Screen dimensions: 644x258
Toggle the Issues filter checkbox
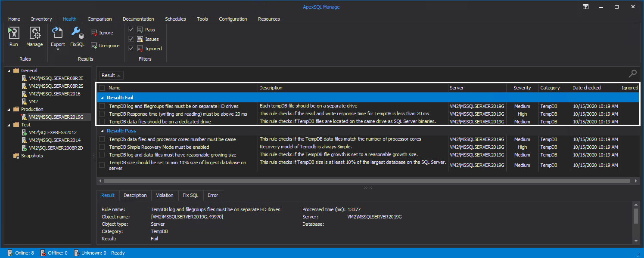[x=131, y=39]
